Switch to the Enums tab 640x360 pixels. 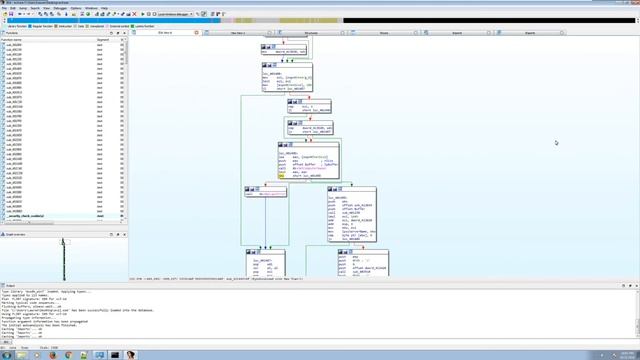click(384, 33)
